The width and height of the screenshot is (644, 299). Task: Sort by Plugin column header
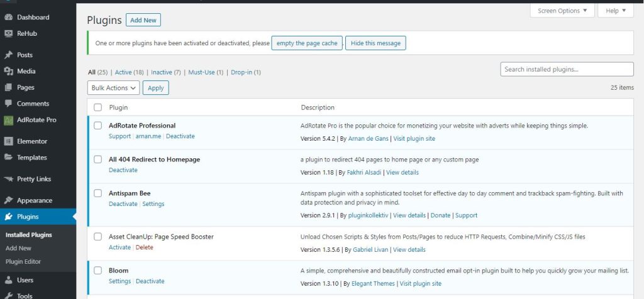118,107
